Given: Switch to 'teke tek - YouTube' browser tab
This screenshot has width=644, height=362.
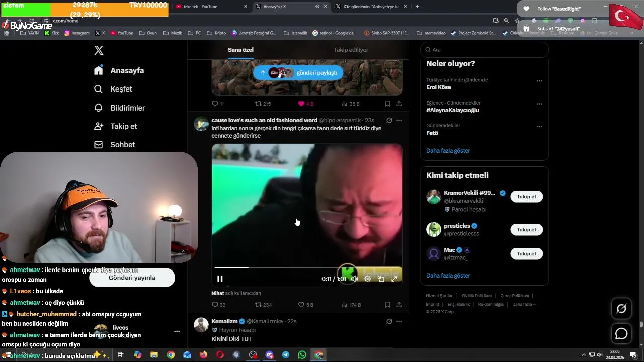Looking at the screenshot, I should click(211, 7).
